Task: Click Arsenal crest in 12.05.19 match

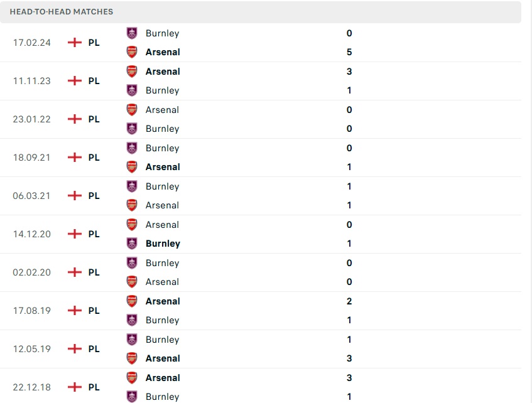Action: (x=132, y=358)
